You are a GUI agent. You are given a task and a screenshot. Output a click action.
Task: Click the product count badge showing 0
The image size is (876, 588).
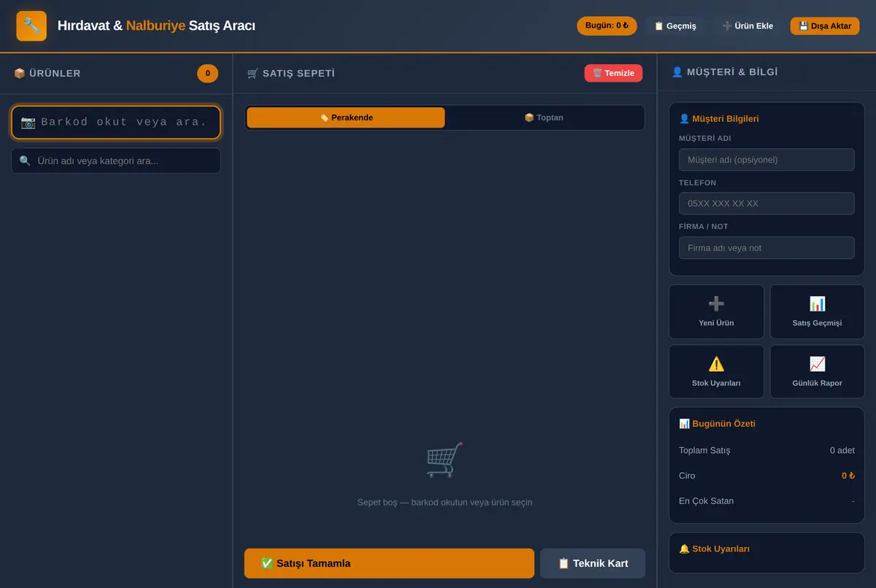(x=207, y=73)
